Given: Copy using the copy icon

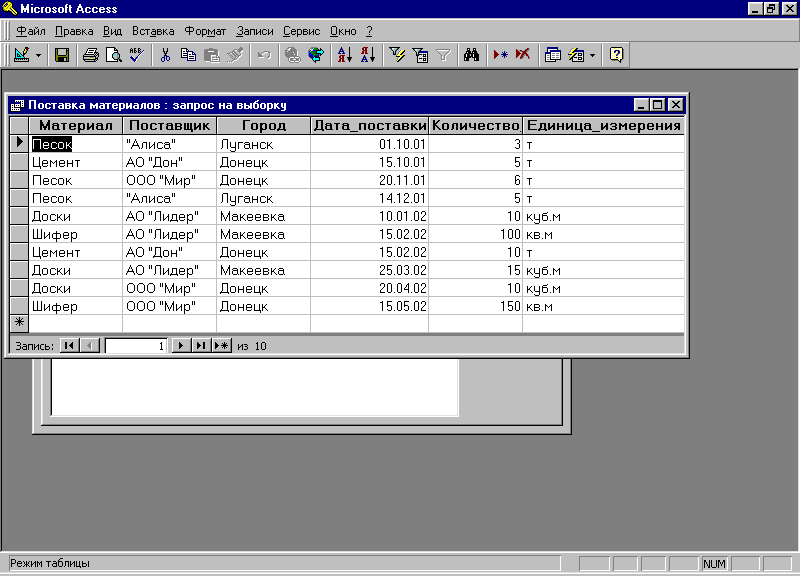Looking at the screenshot, I should pos(188,55).
